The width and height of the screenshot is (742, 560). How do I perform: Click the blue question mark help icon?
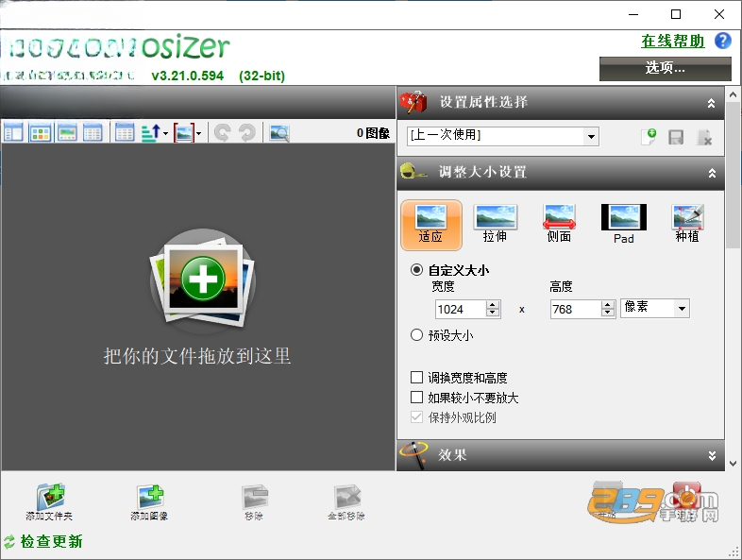pyautogui.click(x=722, y=41)
